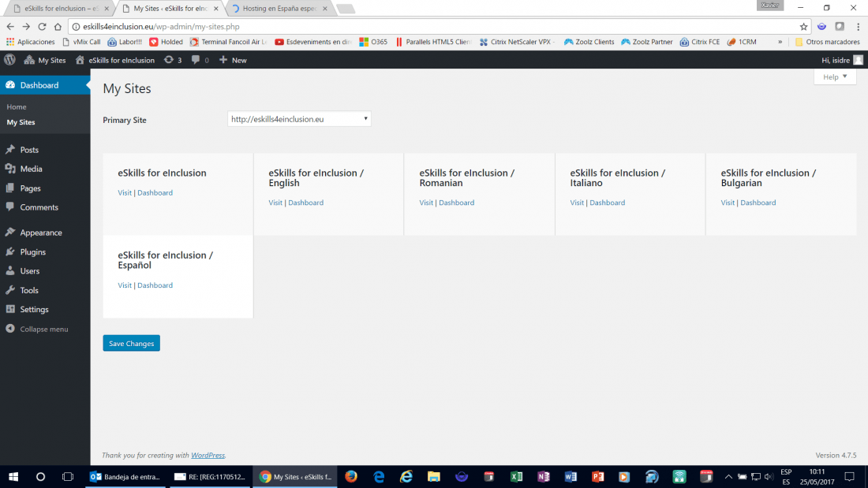The image size is (868, 488).
Task: Open Word from taskbar
Action: click(571, 476)
